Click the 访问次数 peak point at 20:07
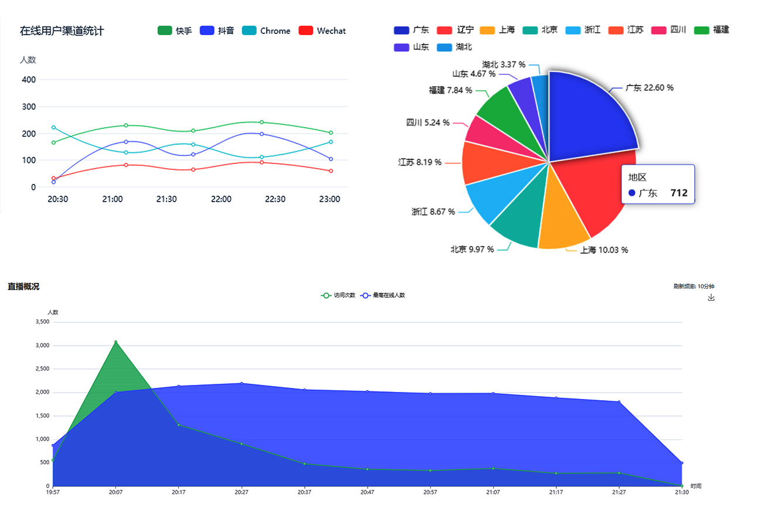768x532 pixels. [115, 342]
